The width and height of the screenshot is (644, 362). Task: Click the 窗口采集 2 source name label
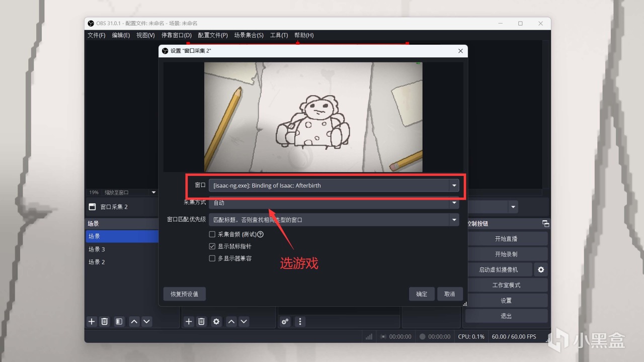pos(114,207)
